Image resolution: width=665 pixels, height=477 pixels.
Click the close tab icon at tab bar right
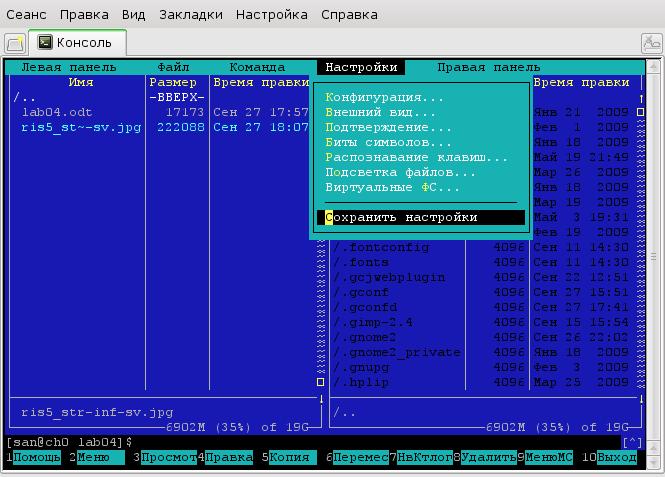tap(651, 43)
